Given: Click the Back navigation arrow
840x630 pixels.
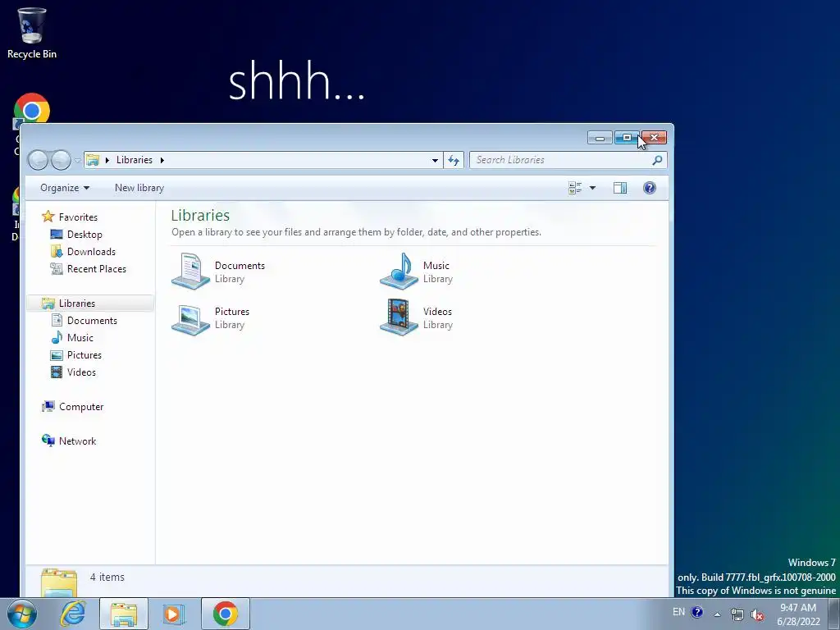Looking at the screenshot, I should click(38, 160).
